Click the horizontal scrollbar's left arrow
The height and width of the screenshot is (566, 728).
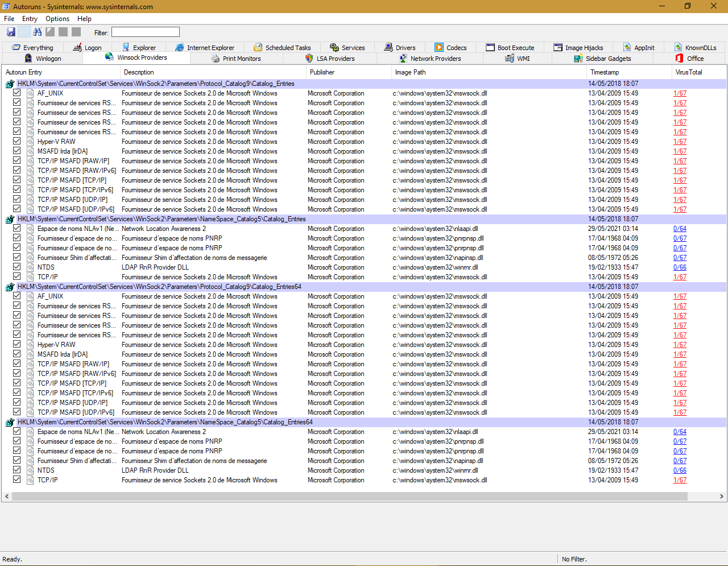coord(7,497)
